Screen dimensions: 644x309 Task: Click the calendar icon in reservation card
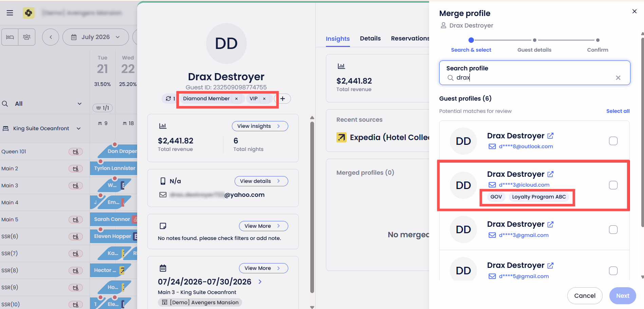(x=163, y=268)
